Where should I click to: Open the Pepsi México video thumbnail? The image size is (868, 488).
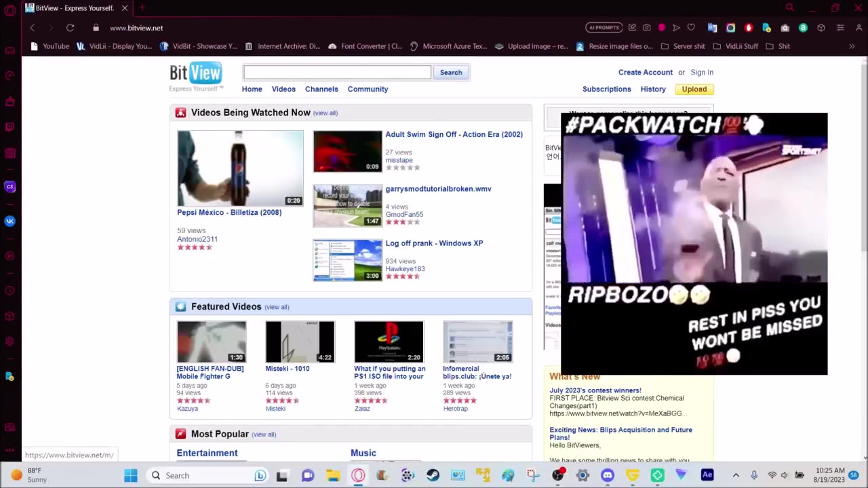(240, 168)
